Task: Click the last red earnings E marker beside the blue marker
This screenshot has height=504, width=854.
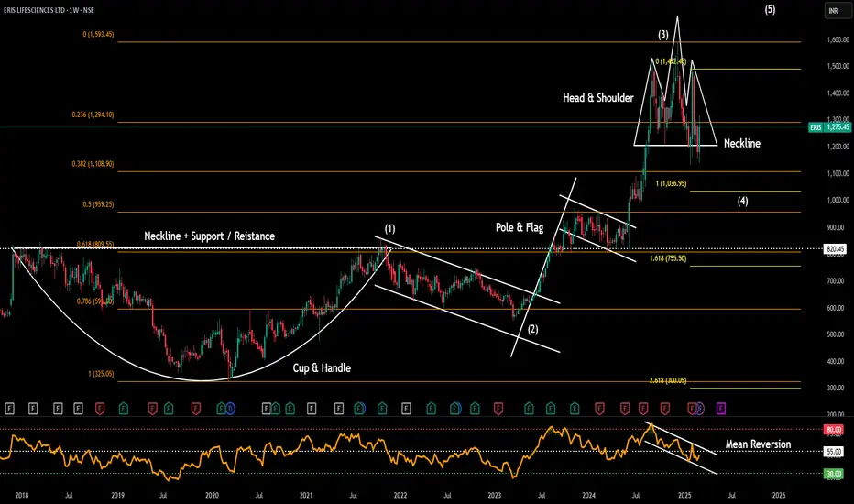Action: click(692, 408)
